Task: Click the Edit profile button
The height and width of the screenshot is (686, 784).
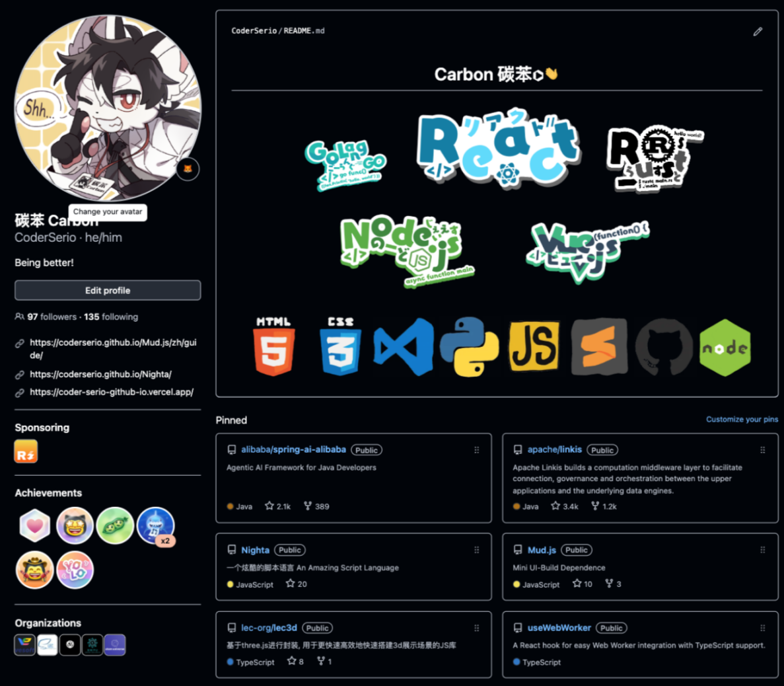Action: 108,290
